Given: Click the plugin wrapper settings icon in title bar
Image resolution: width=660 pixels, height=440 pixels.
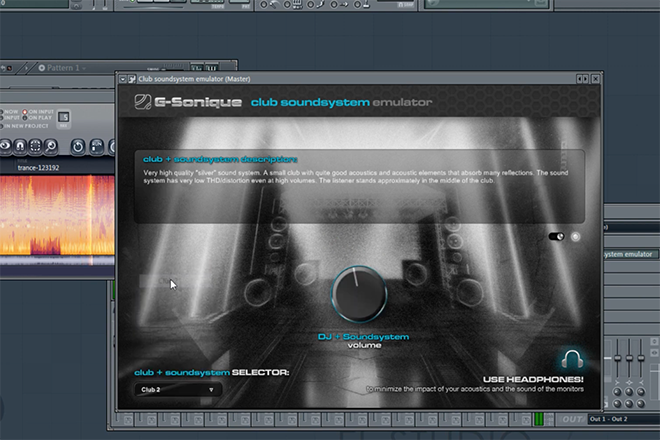Looking at the screenshot, I should point(132,79).
